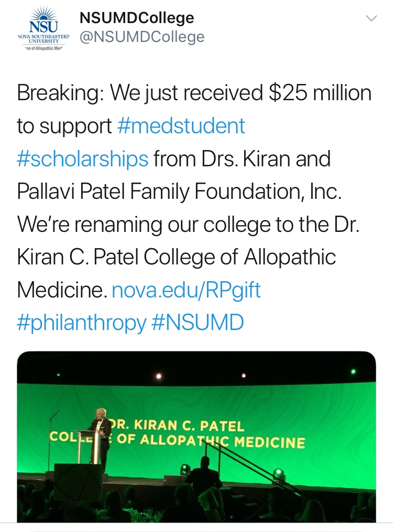
Task: Follow the nova.edu/RPgift link
Action: 186,290
